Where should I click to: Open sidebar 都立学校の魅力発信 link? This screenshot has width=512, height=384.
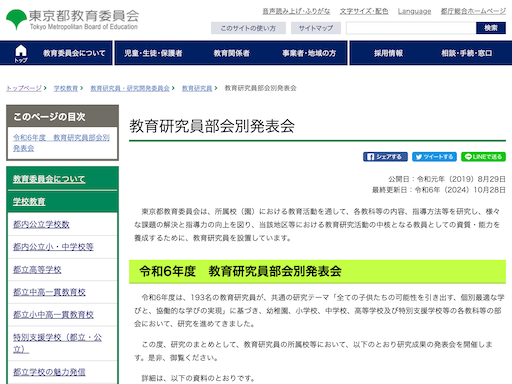pyautogui.click(x=49, y=372)
